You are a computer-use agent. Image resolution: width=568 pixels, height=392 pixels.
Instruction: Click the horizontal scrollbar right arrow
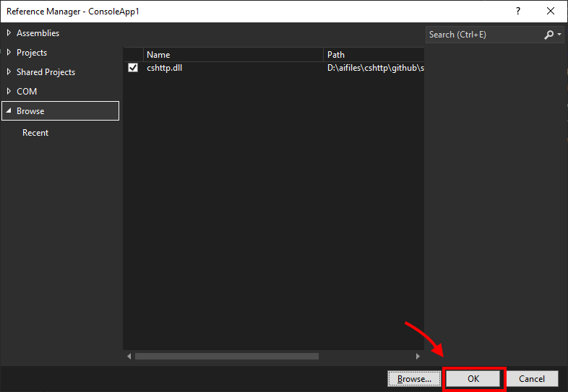[418, 356]
